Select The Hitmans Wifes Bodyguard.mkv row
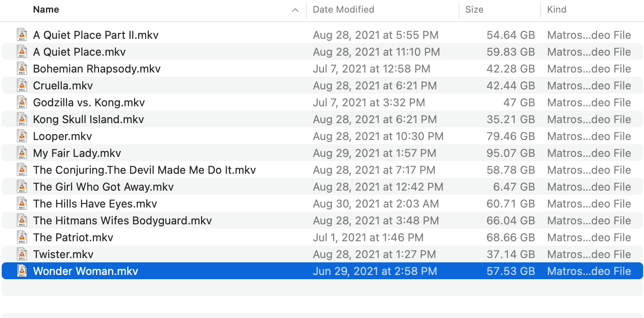Viewport: 644px width, 318px height. tap(122, 221)
